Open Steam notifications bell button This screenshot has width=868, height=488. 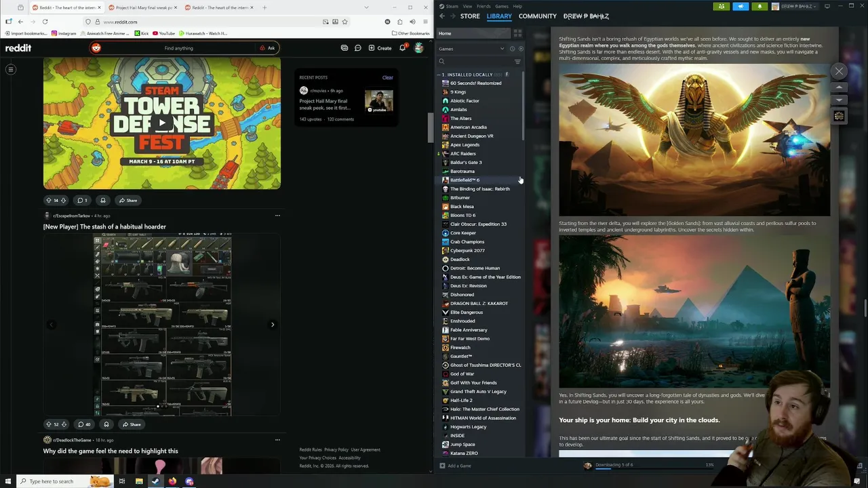[759, 6]
